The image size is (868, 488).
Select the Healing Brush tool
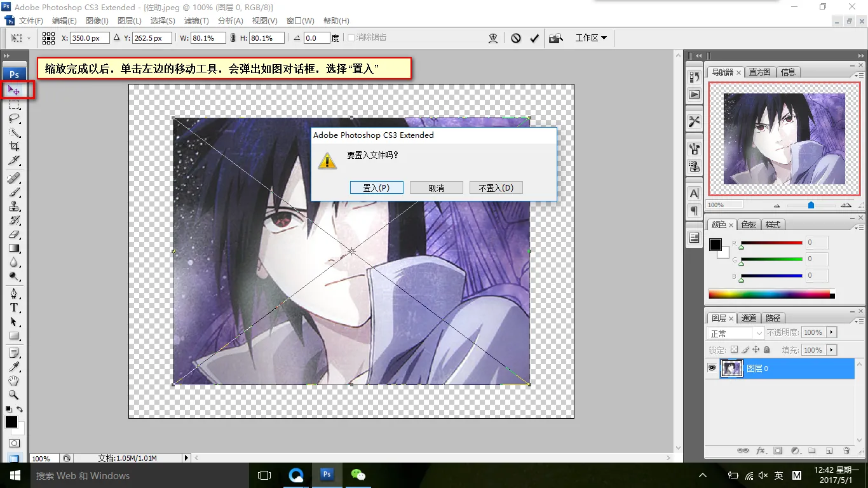click(14, 178)
